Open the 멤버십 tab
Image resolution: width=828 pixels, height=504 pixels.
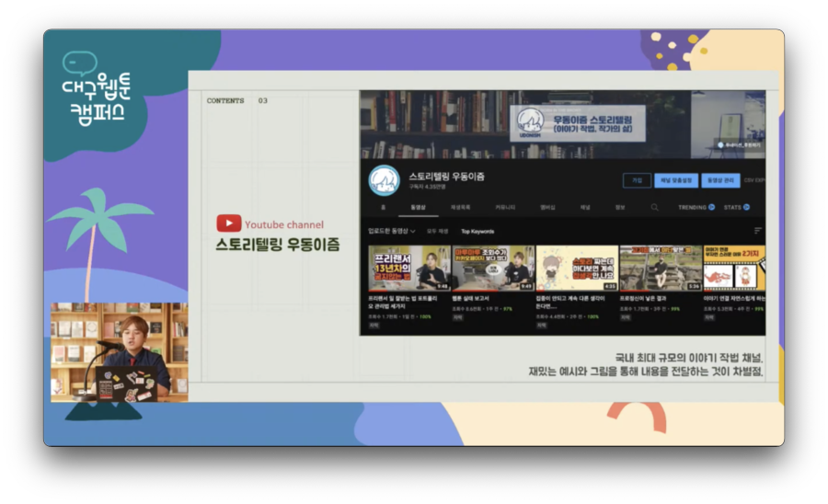(547, 208)
